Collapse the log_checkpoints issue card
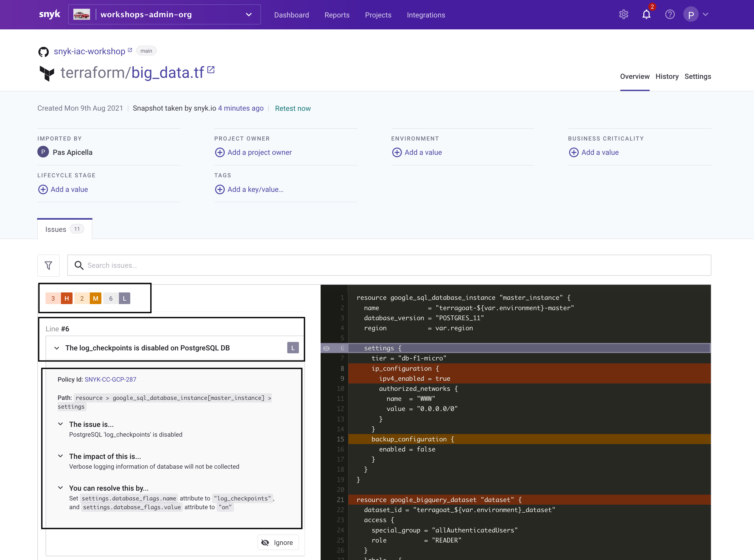The height and width of the screenshot is (560, 754). click(57, 348)
